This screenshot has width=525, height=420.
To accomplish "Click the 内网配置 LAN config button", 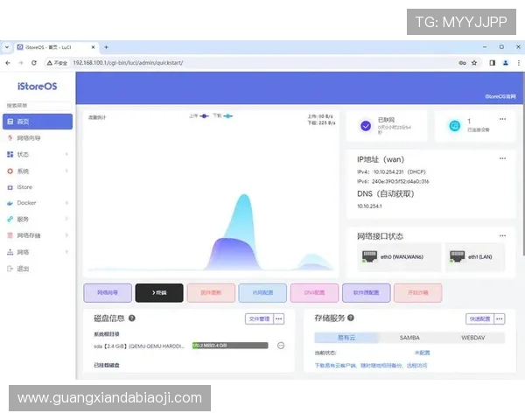I will coord(262,293).
